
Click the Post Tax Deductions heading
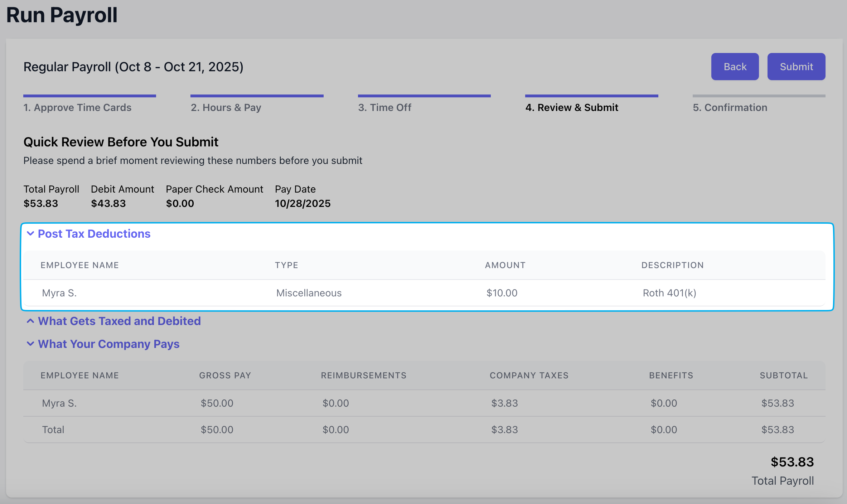point(94,234)
